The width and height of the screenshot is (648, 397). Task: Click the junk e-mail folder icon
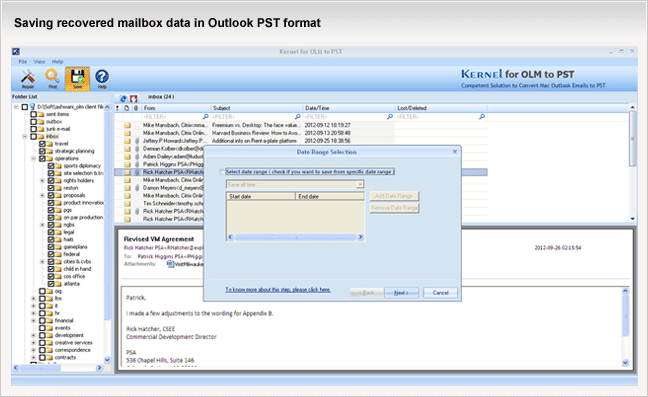[x=41, y=129]
